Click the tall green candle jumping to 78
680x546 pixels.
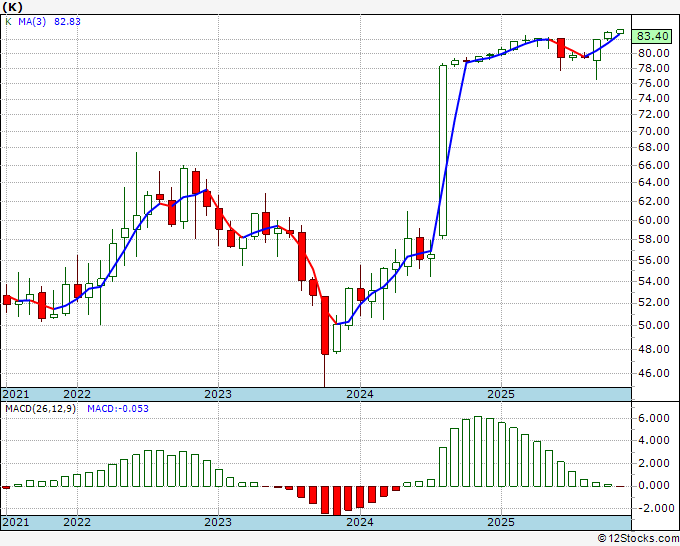pos(443,150)
